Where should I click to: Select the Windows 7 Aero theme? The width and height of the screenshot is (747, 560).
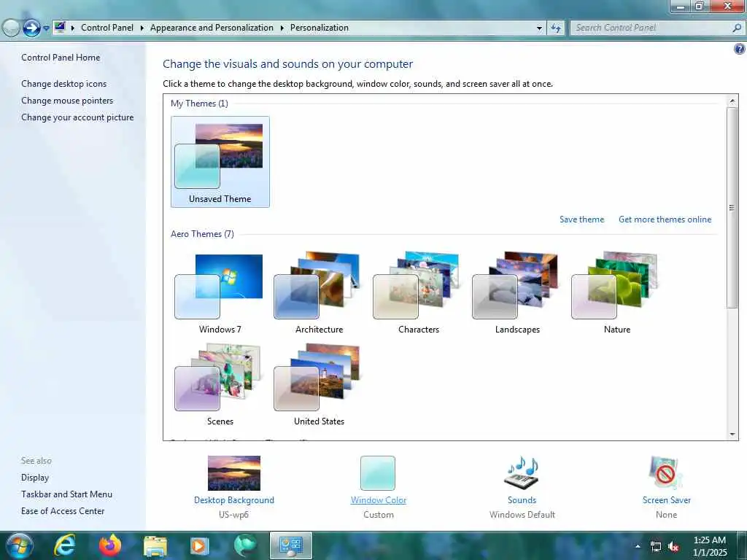220,293
